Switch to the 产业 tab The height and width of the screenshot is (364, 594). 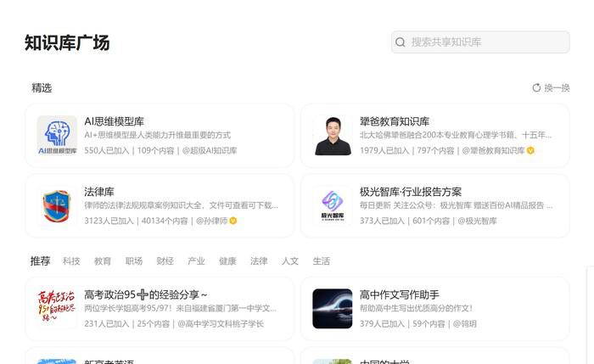click(196, 261)
